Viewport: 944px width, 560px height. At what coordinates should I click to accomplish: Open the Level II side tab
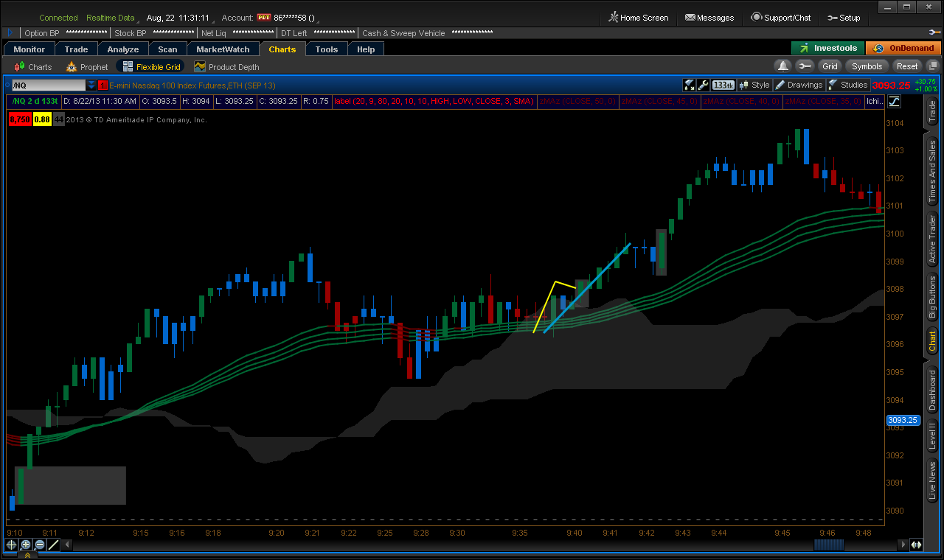(932, 436)
